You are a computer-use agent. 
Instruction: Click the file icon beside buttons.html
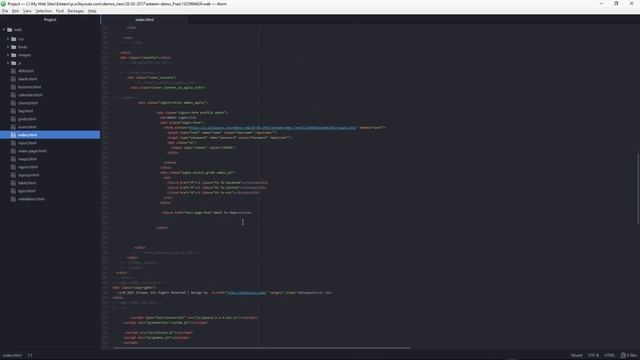pyautogui.click(x=13, y=87)
